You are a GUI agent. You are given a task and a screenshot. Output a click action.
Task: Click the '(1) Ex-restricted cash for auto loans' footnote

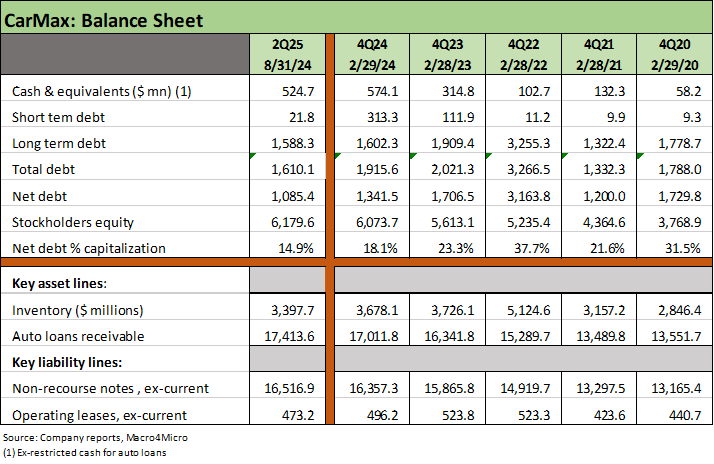85,453
